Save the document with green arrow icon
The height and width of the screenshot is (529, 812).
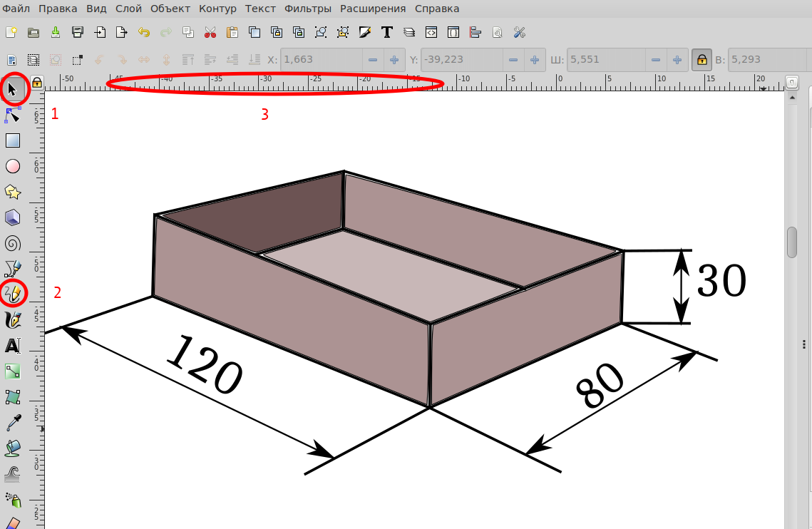(56, 33)
